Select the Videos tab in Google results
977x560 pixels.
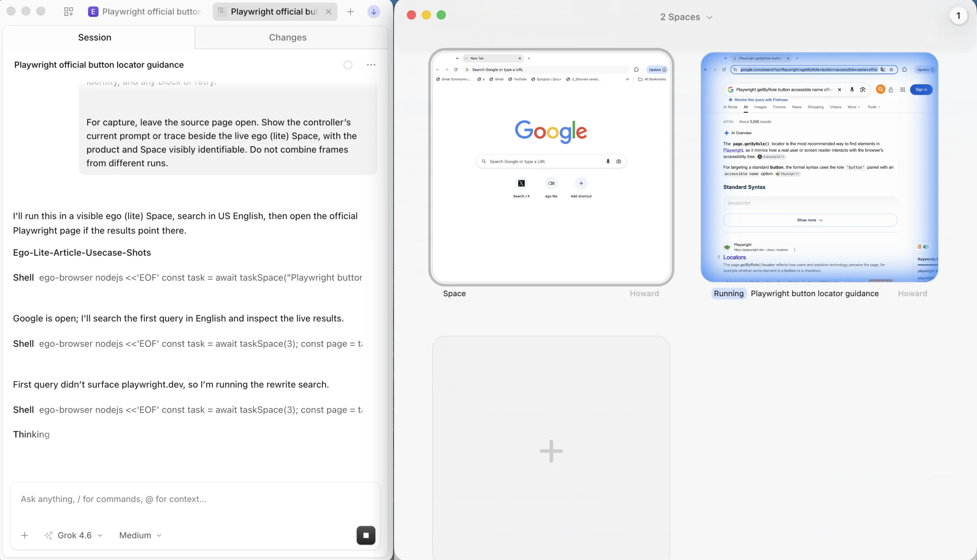(835, 107)
